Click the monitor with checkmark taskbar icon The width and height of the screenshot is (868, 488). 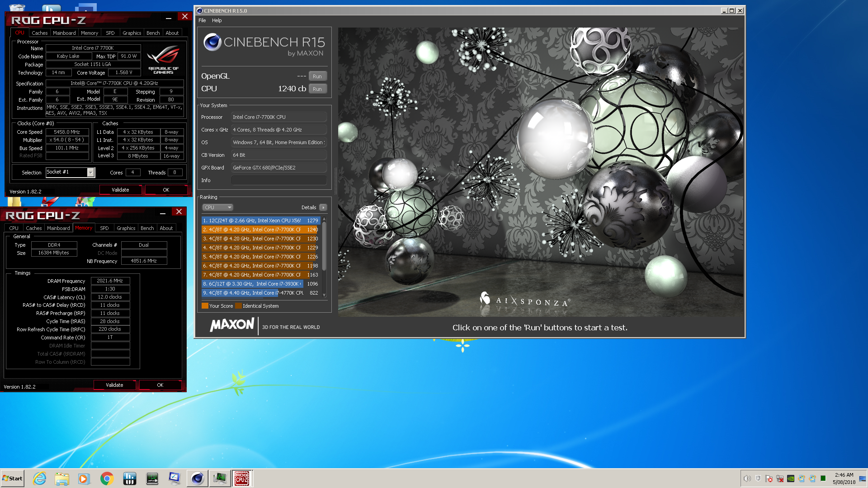coord(175,479)
